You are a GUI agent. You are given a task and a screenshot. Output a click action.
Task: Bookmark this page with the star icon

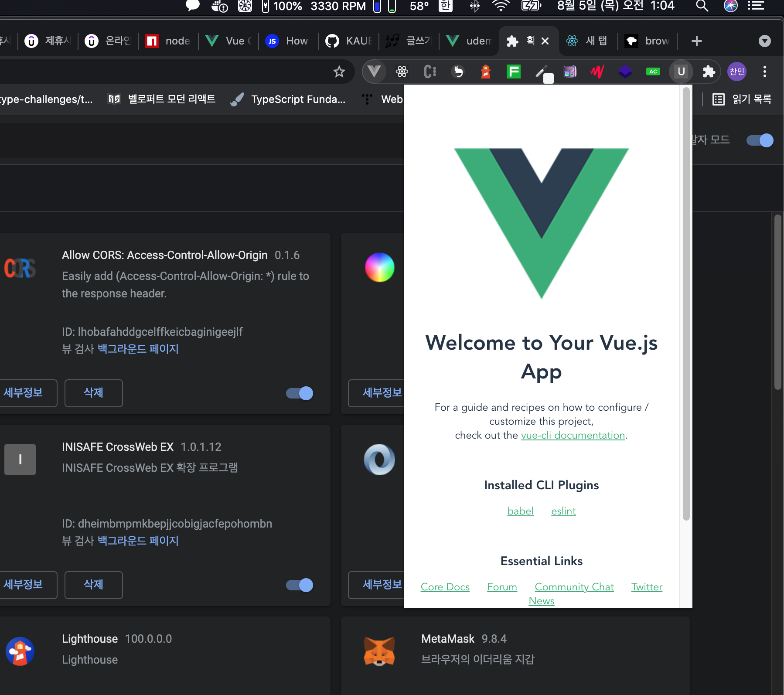point(339,72)
